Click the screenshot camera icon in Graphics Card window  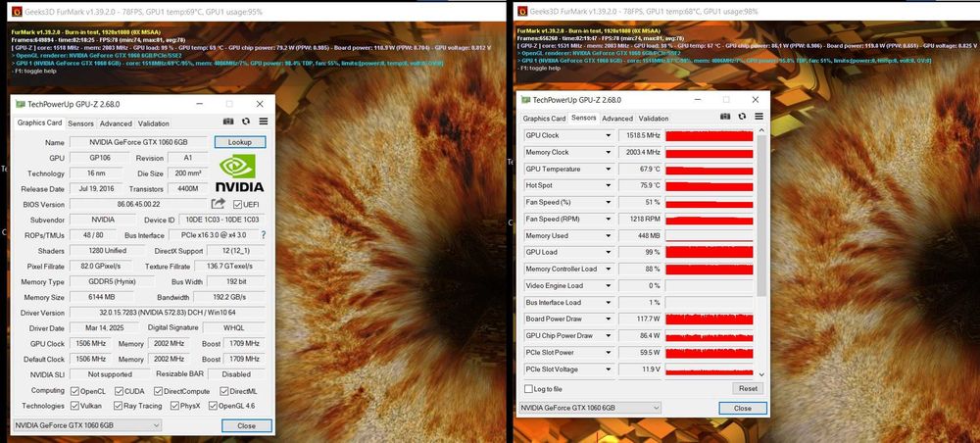pyautogui.click(x=228, y=122)
